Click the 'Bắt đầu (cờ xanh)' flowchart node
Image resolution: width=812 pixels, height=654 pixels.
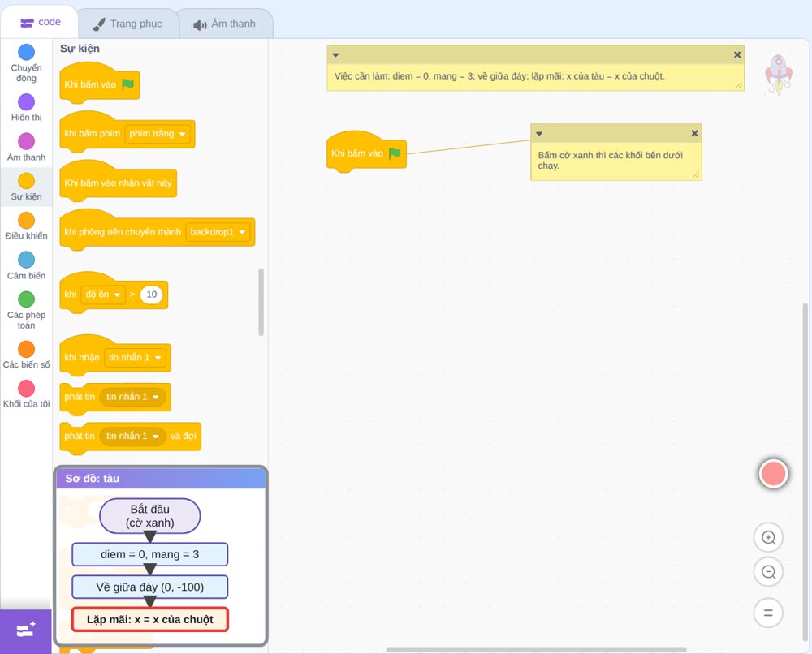point(149,516)
